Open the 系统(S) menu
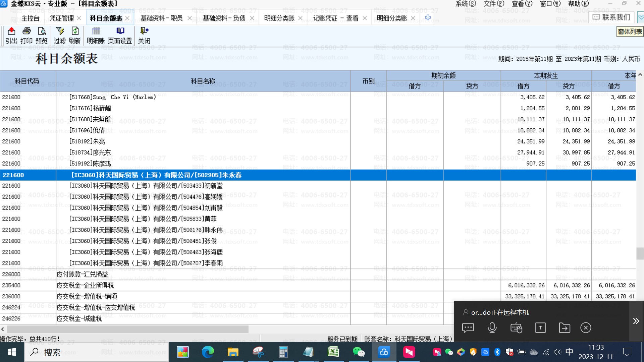The height and width of the screenshot is (362, 644). click(466, 4)
